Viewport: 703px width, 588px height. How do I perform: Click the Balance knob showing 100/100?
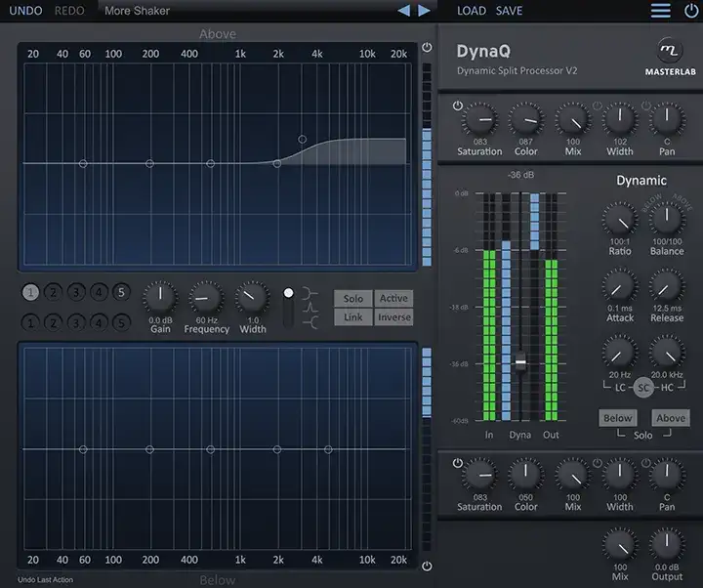pyautogui.click(x=667, y=219)
